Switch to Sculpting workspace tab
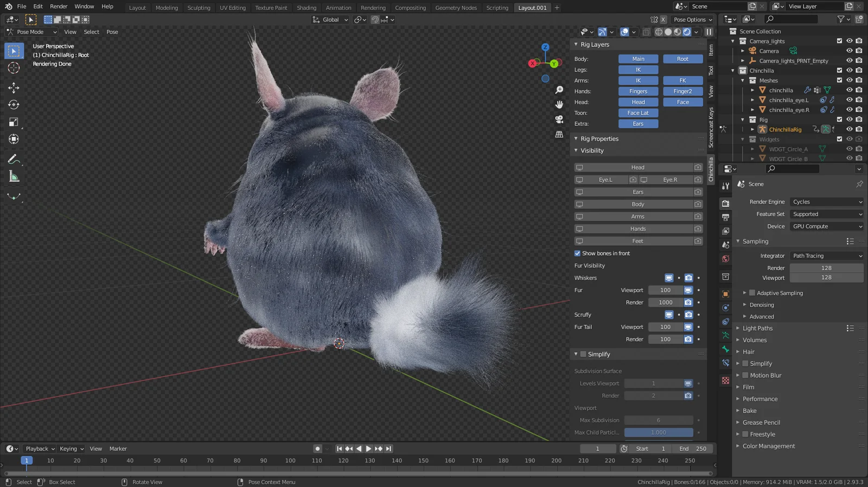The height and width of the screenshot is (487, 868). (199, 8)
